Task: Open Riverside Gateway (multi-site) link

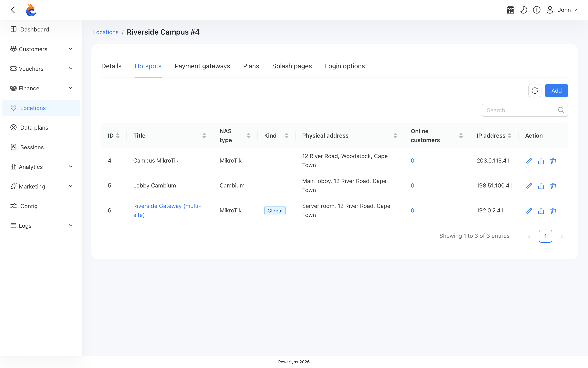Action: pyautogui.click(x=167, y=210)
